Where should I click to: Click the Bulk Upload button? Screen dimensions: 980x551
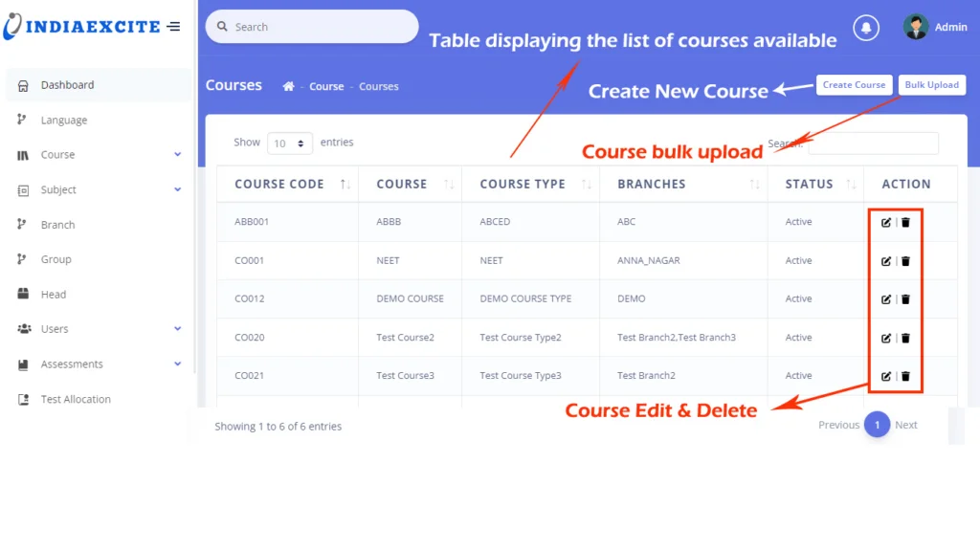coord(931,85)
